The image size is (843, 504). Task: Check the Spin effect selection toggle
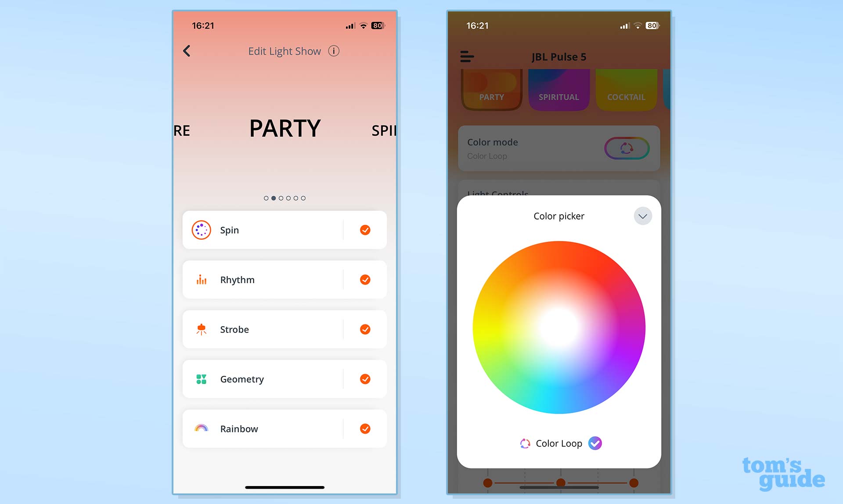(x=365, y=230)
